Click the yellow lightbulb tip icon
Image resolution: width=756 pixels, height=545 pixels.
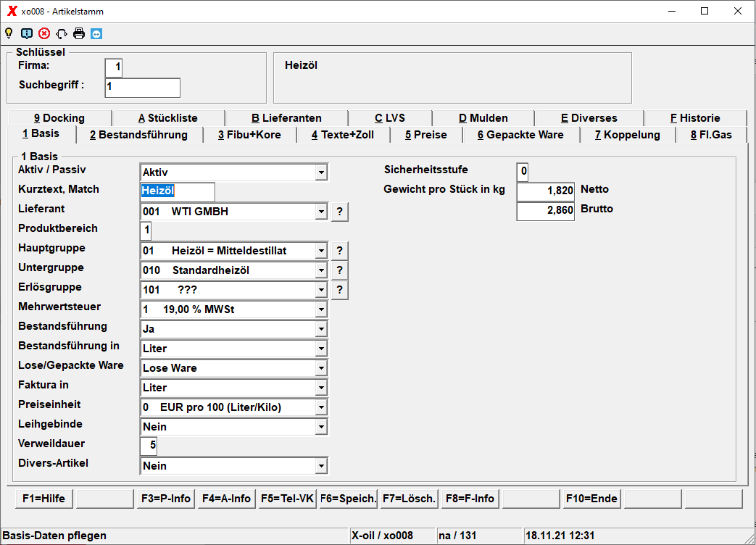coord(9,34)
